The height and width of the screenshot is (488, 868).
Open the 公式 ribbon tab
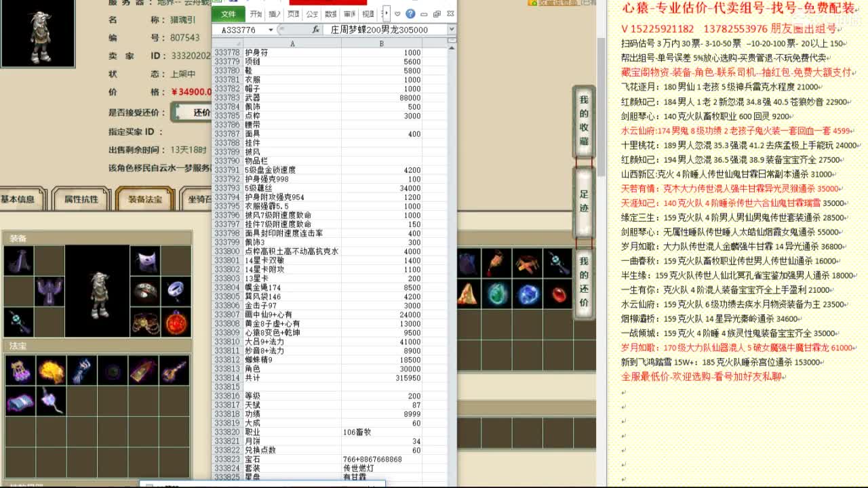[312, 14]
